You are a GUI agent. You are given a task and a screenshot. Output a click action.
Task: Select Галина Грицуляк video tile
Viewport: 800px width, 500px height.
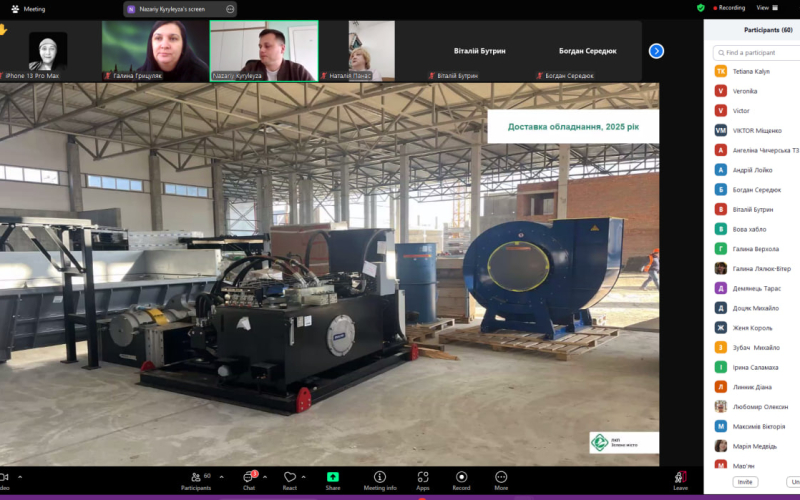(155, 51)
